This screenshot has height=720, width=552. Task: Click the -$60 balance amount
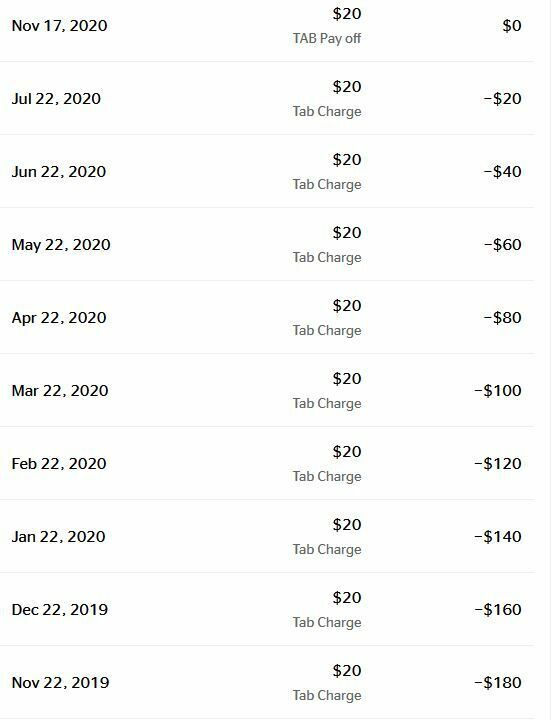pos(502,245)
